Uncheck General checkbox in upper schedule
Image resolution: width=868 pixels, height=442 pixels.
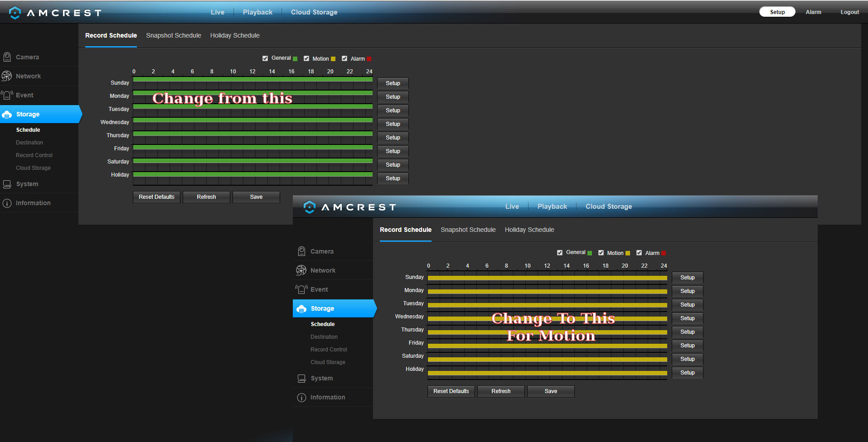[265, 58]
